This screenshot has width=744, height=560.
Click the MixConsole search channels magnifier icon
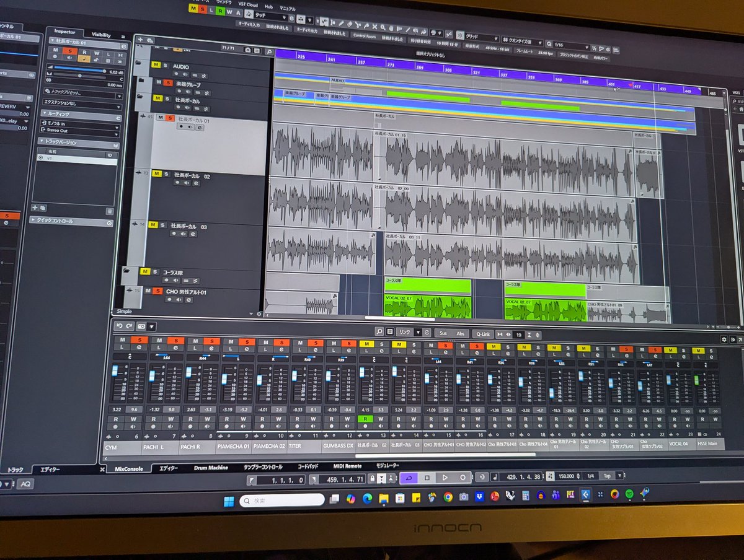tap(379, 332)
